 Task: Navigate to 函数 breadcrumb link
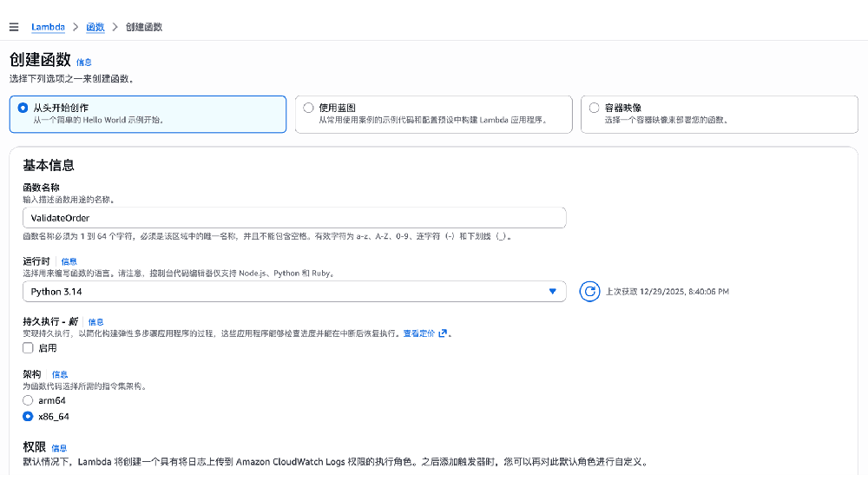tap(95, 27)
